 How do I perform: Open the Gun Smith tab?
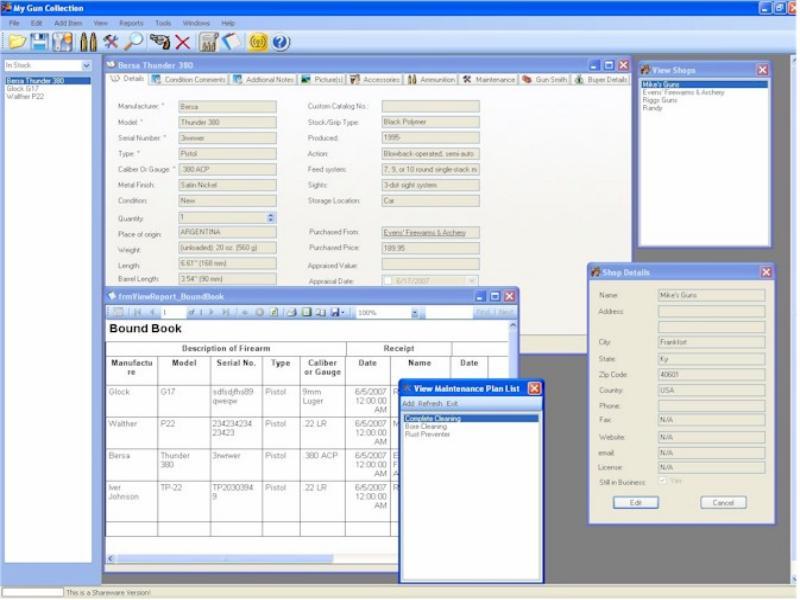coord(544,80)
